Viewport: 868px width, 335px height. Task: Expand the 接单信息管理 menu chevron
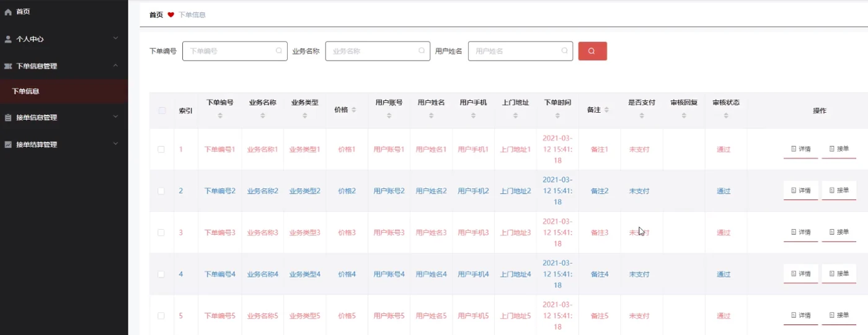(x=115, y=116)
